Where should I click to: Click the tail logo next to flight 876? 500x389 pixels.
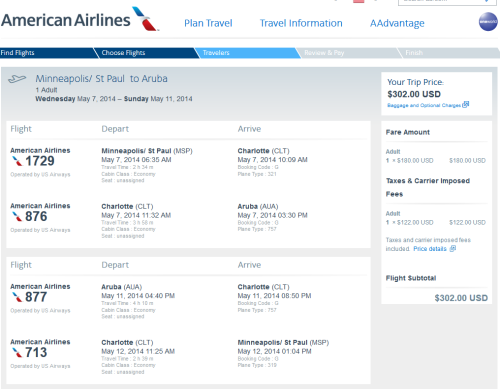(x=17, y=217)
